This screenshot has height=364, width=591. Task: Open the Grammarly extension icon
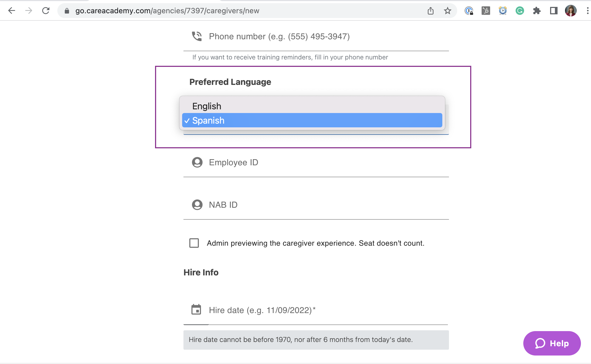coord(520,11)
